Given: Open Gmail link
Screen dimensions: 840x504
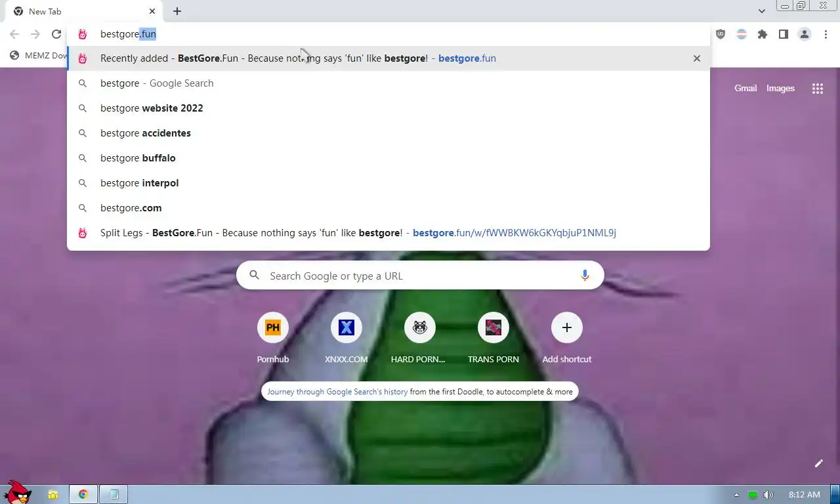Looking at the screenshot, I should (745, 88).
